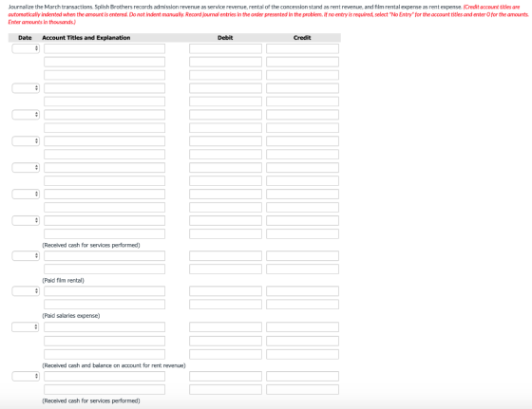The image size is (532, 409).
Task: Open date dropdown for Paid film rental entry
Action: pyautogui.click(x=26, y=256)
